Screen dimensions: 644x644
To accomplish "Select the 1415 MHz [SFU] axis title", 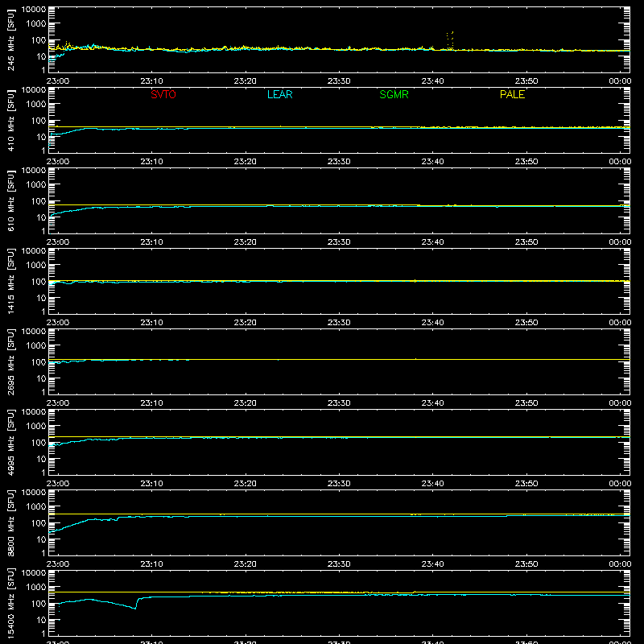I will 11,281.
